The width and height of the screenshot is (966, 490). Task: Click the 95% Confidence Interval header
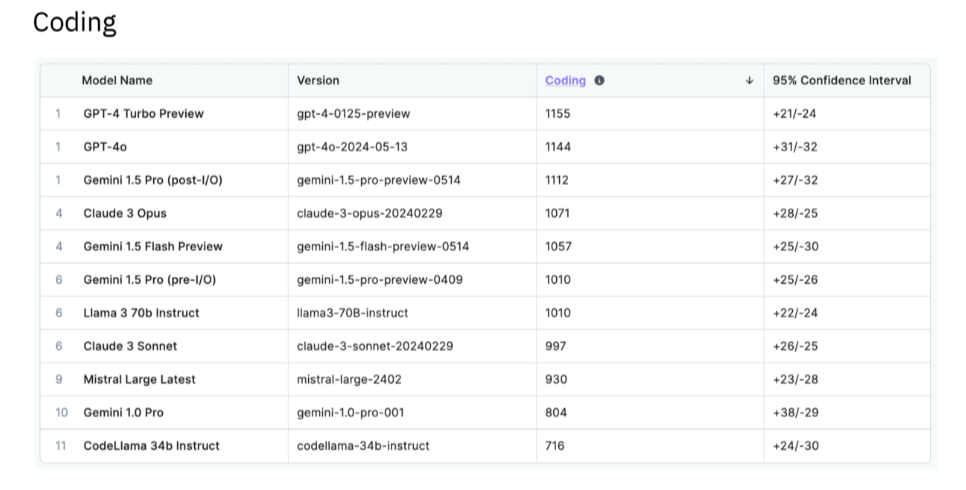(x=842, y=81)
